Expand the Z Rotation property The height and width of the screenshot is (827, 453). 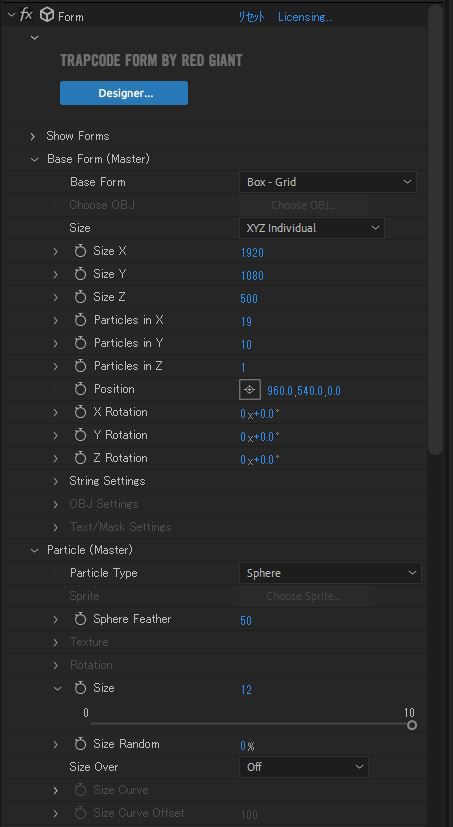coord(56,459)
